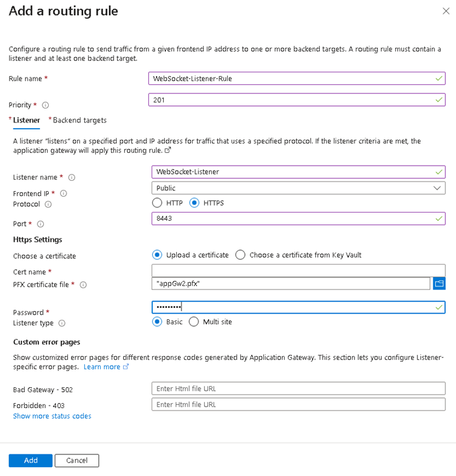Viewport: 456px width, 476px height.
Task: Select Multi site listener type
Action: [x=194, y=322]
